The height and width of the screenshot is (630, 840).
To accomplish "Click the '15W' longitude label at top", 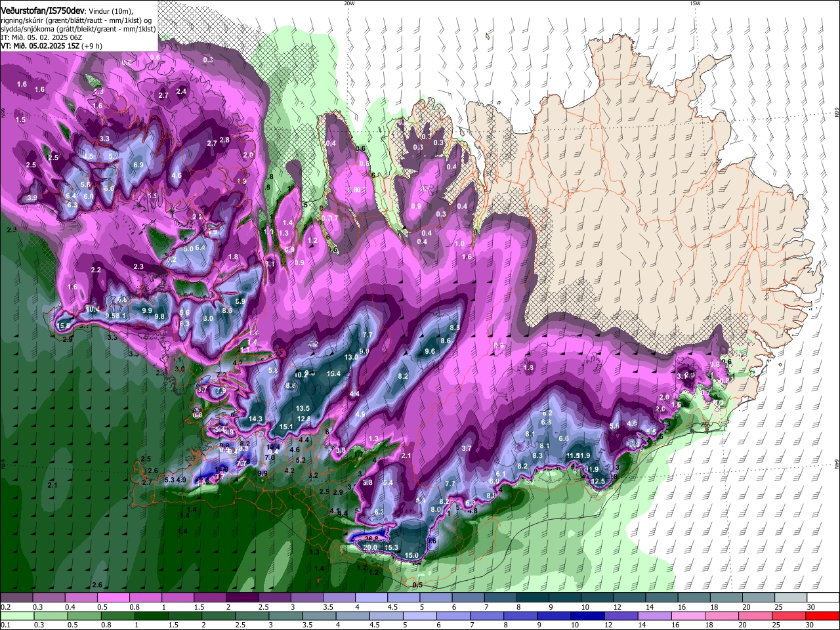I will point(695,3).
